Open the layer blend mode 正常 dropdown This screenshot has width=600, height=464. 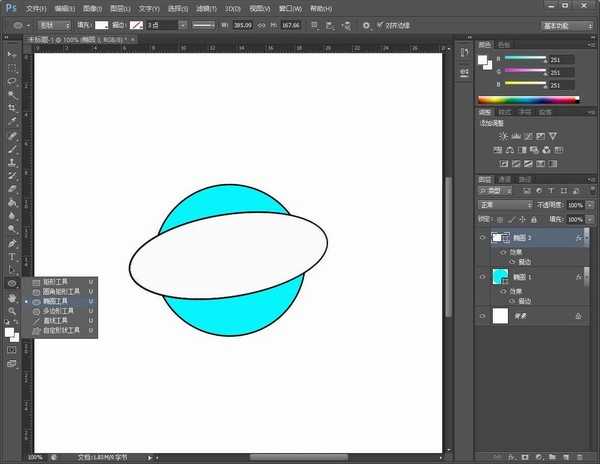(505, 204)
